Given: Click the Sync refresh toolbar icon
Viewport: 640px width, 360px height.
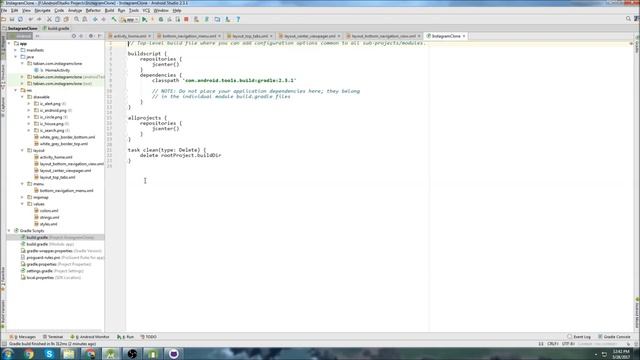Looking at the screenshot, I should 20,19.
